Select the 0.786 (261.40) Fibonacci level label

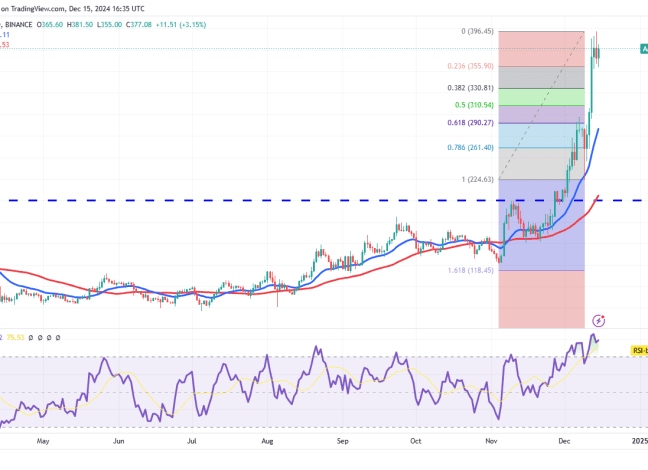point(472,148)
